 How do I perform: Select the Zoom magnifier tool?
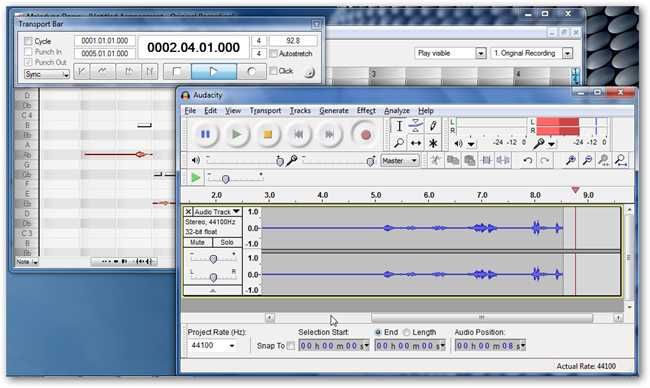399,143
